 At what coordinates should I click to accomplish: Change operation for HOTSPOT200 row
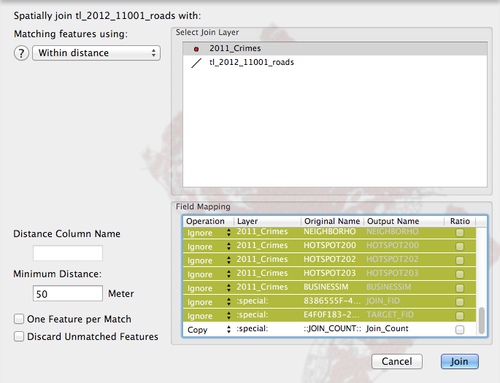[x=209, y=246]
